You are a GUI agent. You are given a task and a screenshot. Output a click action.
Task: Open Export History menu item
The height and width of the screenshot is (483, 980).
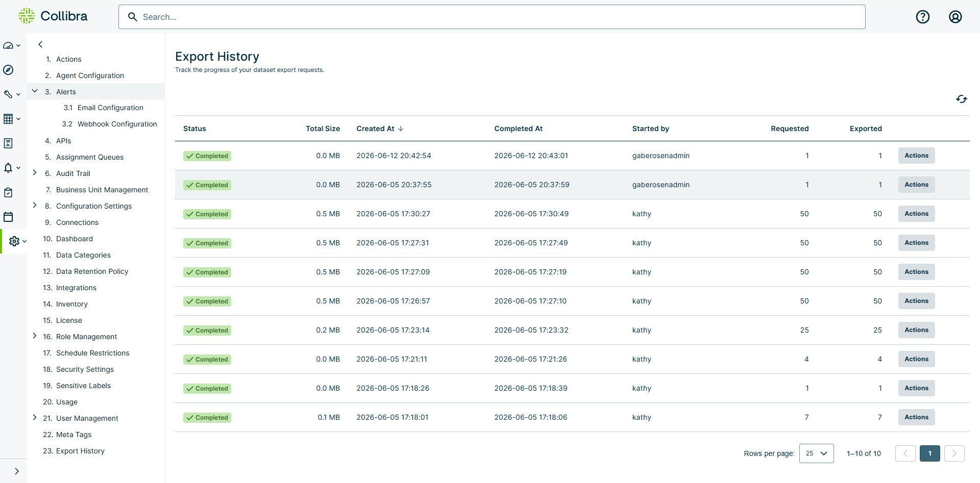click(x=80, y=451)
